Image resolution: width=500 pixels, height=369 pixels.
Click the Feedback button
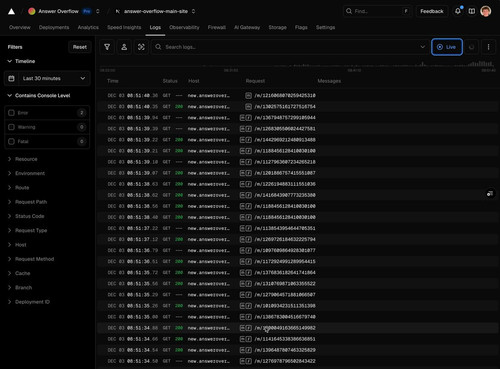click(432, 11)
